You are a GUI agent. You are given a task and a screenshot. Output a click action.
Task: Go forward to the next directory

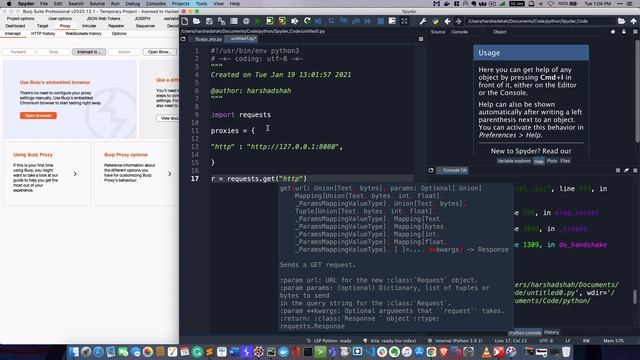tap(458, 21)
